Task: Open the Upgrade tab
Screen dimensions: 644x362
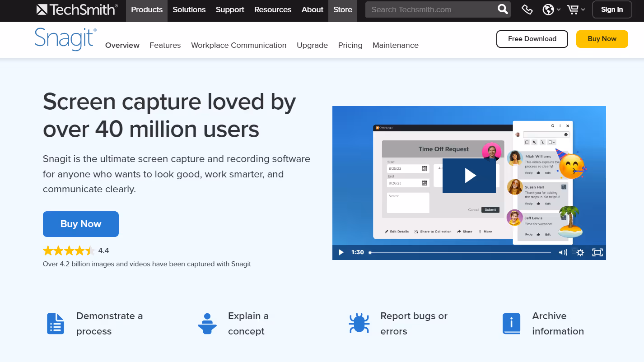Action: point(312,45)
